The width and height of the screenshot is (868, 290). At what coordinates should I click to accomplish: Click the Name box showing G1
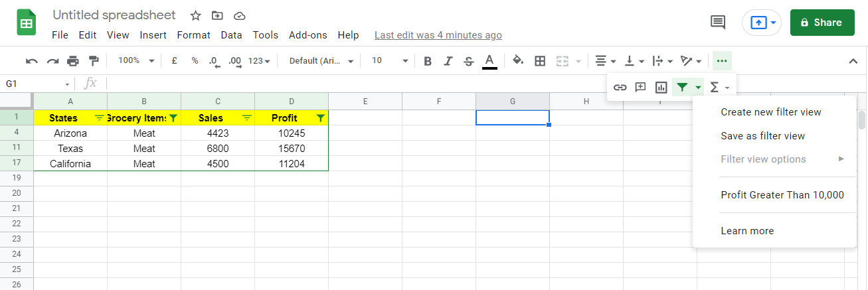tap(37, 84)
